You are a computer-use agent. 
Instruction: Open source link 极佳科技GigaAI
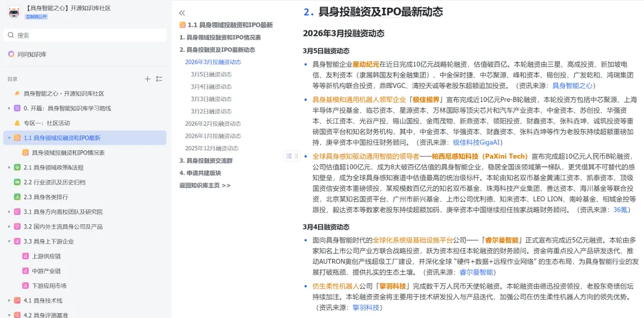coord(476,142)
